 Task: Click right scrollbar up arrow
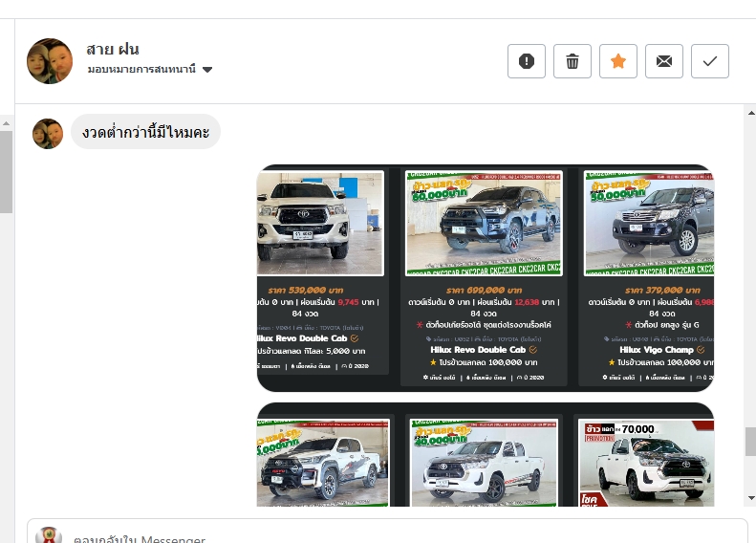750,111
